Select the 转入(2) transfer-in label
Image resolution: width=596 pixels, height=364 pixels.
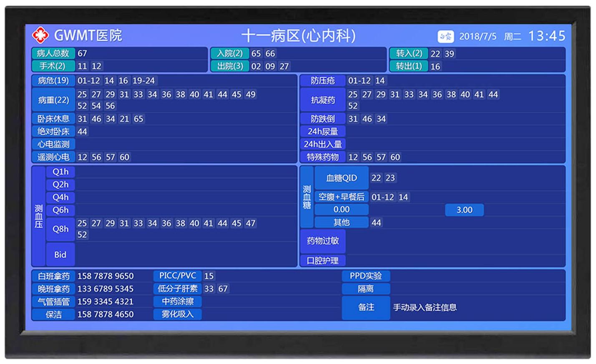click(x=409, y=53)
